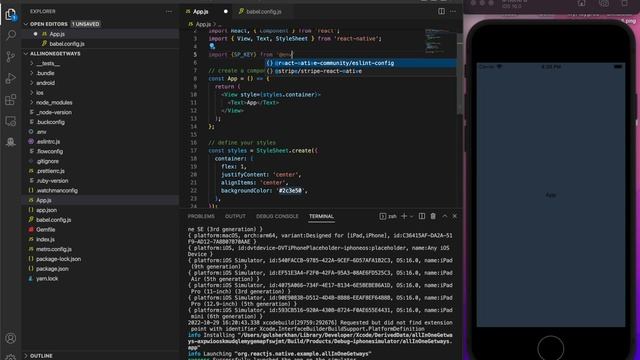Viewport: 640px width, 360px height.
Task: Add a new terminal with plus icon
Action: [x=404, y=216]
